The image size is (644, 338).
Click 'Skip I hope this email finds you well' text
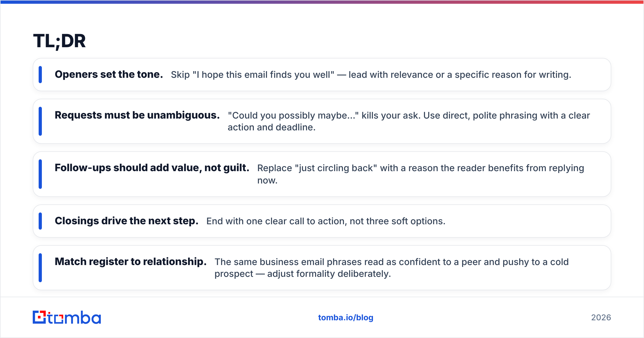click(253, 75)
